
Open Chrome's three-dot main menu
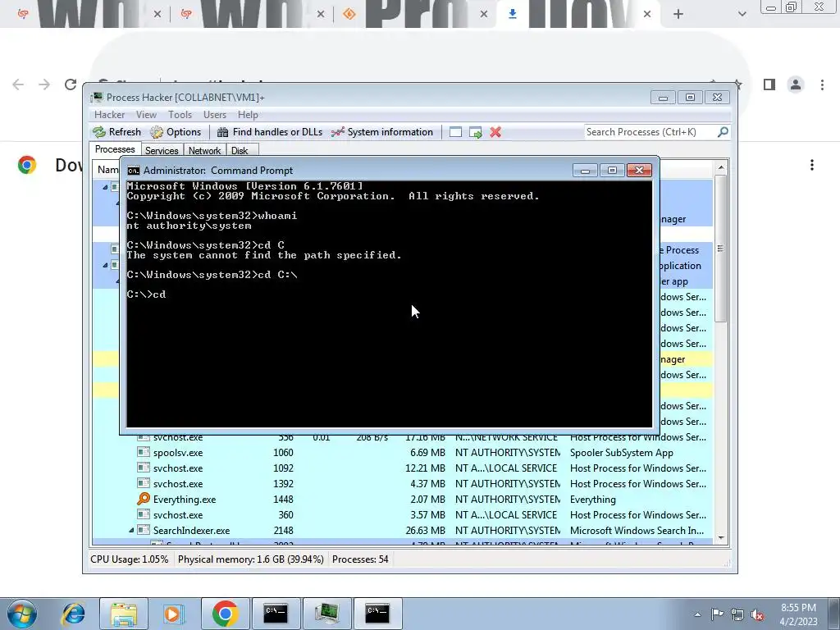point(822,84)
